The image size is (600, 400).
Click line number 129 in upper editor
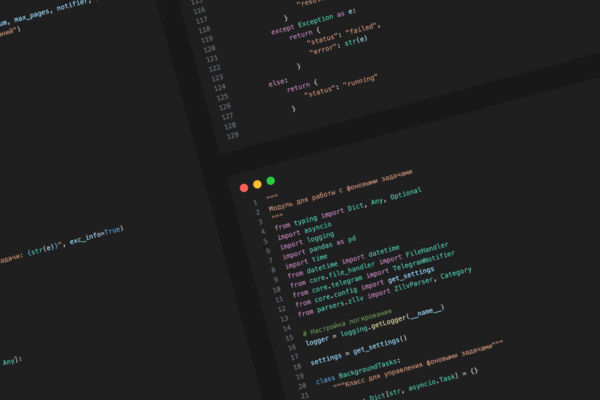[233, 136]
